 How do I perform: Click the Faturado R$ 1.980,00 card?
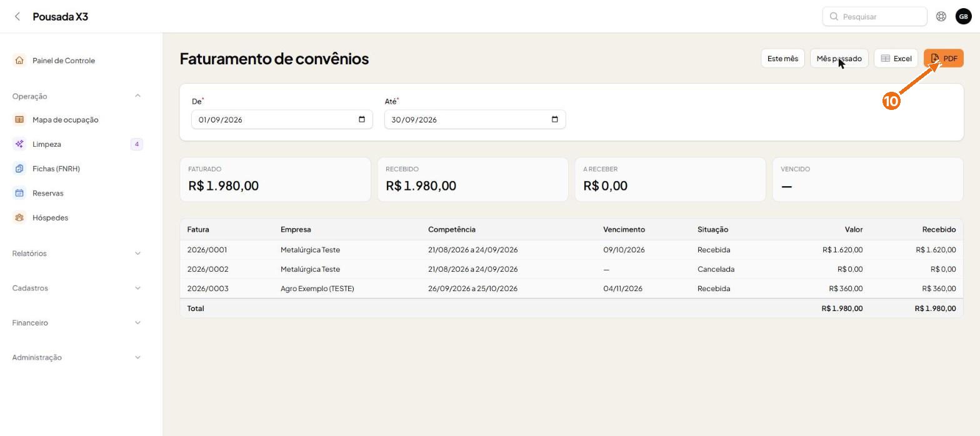click(x=275, y=179)
